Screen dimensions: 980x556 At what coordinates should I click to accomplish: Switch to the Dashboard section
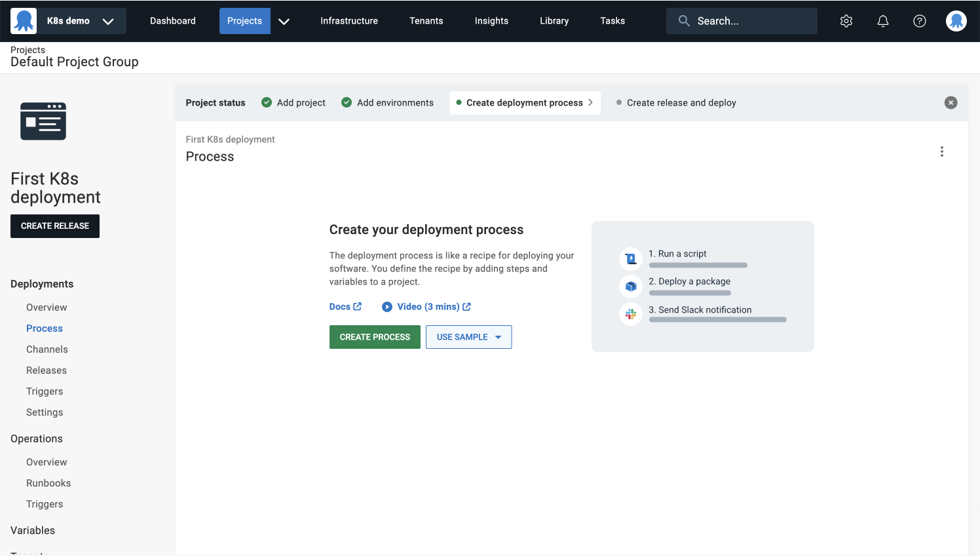(172, 20)
